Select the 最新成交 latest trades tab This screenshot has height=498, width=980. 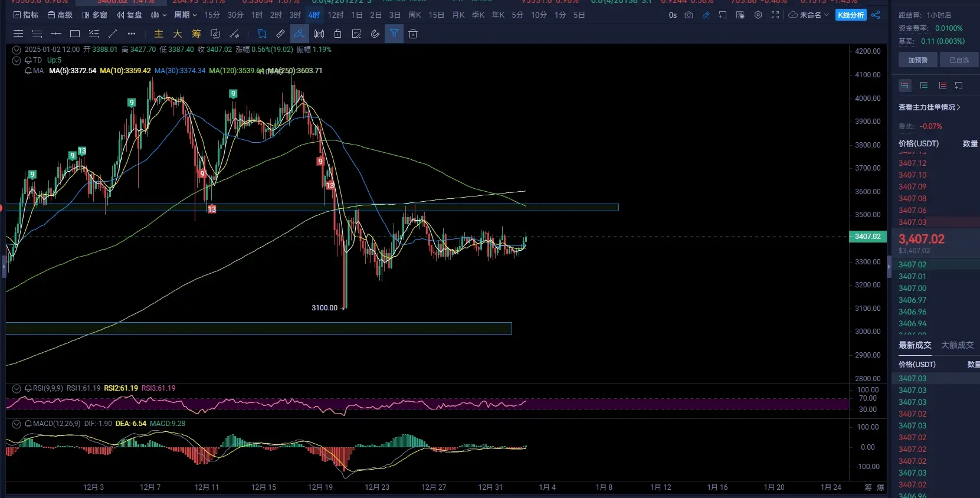(x=915, y=345)
